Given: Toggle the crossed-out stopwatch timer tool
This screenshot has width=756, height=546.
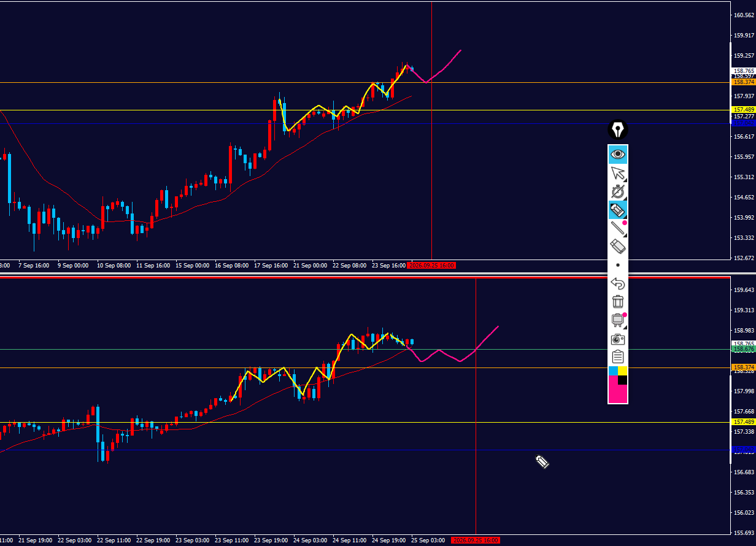Looking at the screenshot, I should click(618, 191).
